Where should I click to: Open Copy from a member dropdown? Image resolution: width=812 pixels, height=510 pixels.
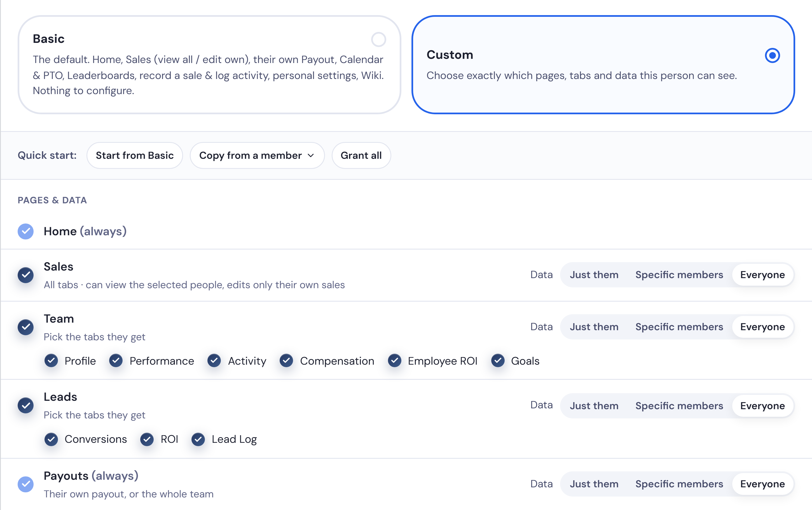[x=257, y=155]
